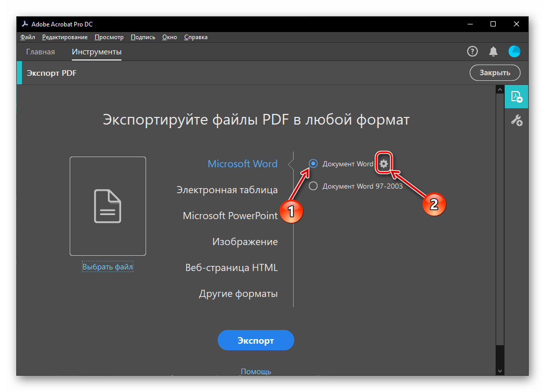
Task: Close the Adobe Acrobat window
Action: [516, 24]
